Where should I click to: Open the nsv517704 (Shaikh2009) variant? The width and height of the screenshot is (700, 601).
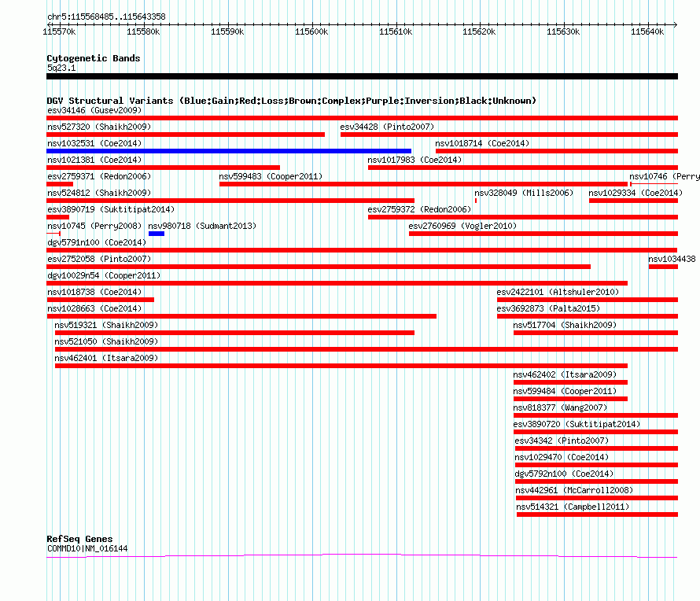coord(565,325)
